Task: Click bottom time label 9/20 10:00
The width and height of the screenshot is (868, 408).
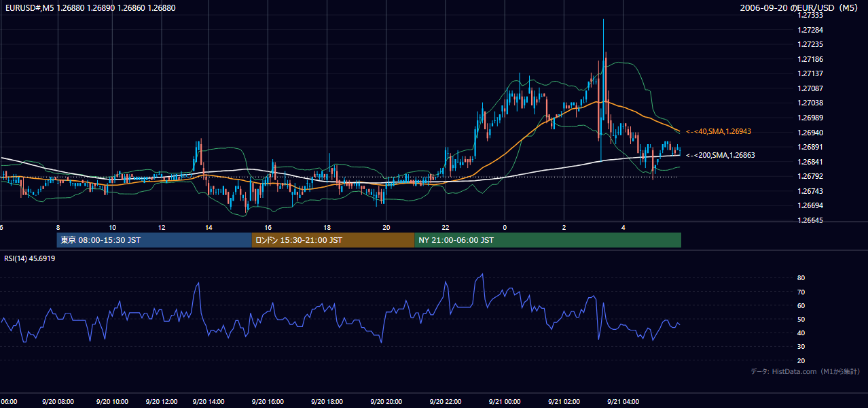Action: tap(112, 401)
